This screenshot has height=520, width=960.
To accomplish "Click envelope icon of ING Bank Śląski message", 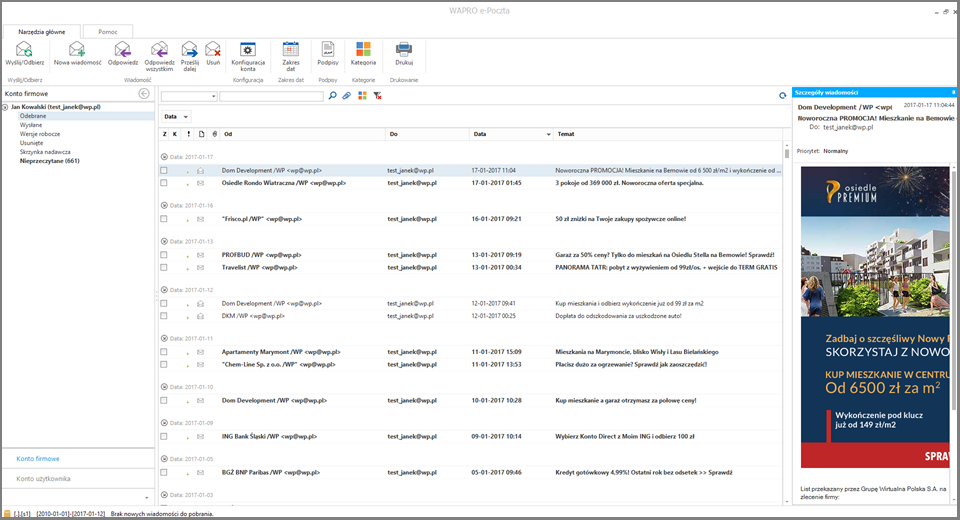I will pos(200,437).
